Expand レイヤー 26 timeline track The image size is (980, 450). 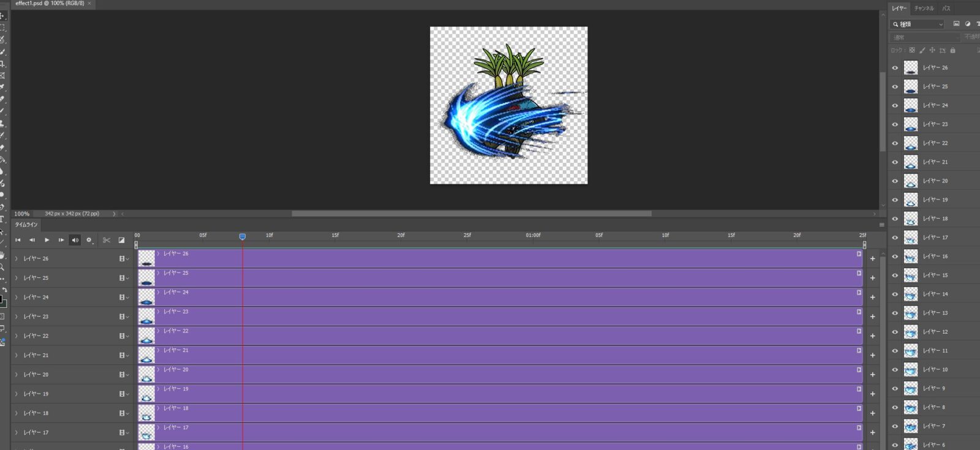17,258
